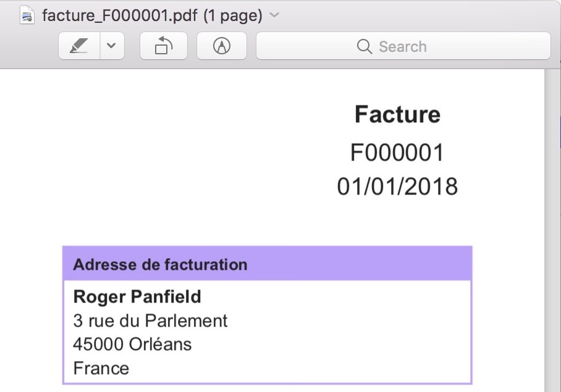
Task: Click the name Roger Panfield
Action: pyautogui.click(x=137, y=297)
